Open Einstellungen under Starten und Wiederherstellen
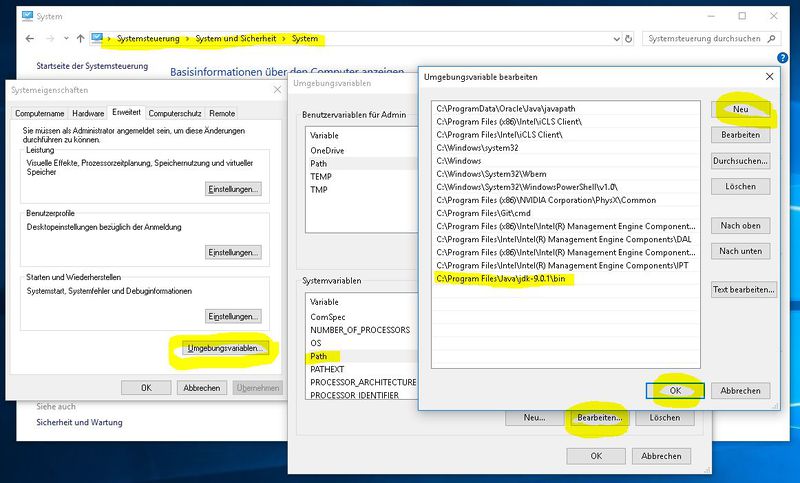Screen dimensions: 800x483 233,316
